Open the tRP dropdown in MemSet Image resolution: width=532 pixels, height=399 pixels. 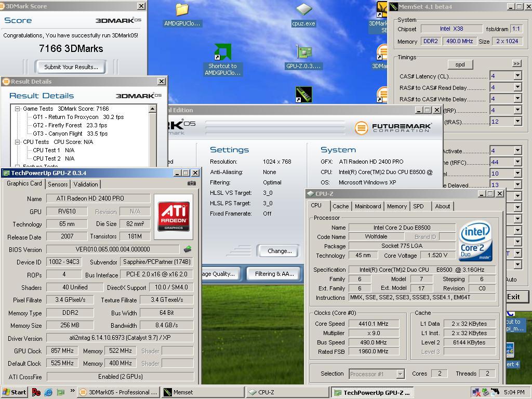[517, 110]
